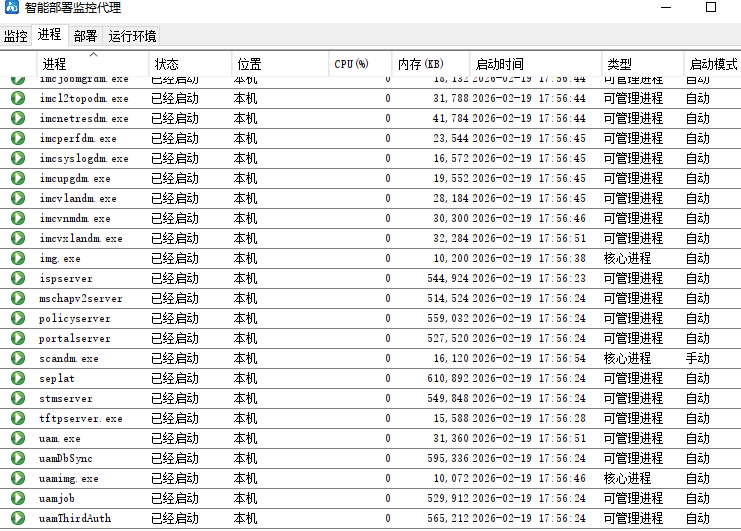Select the seplat process name

57,378
